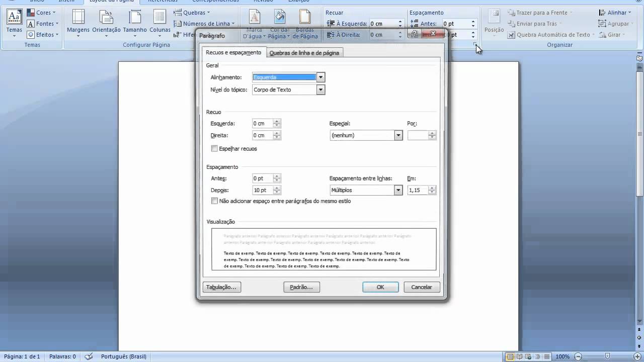Click the Cor da Página button
The image size is (644, 362).
[279, 23]
